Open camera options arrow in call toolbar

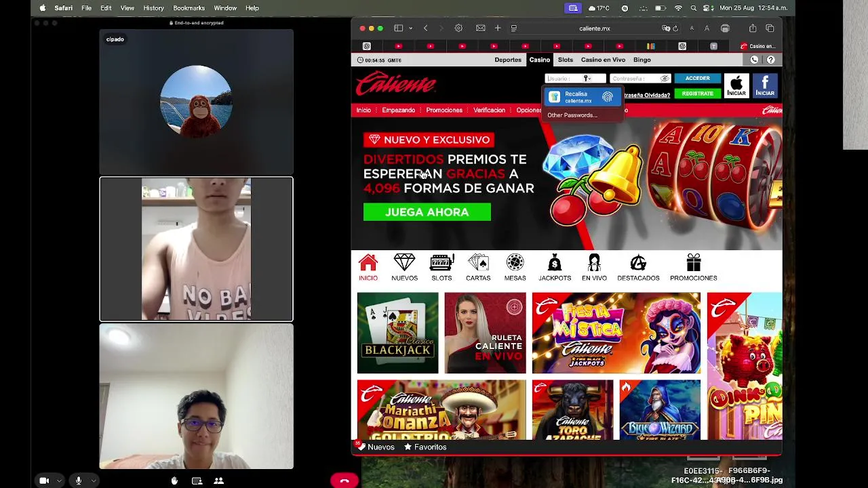pyautogui.click(x=59, y=481)
